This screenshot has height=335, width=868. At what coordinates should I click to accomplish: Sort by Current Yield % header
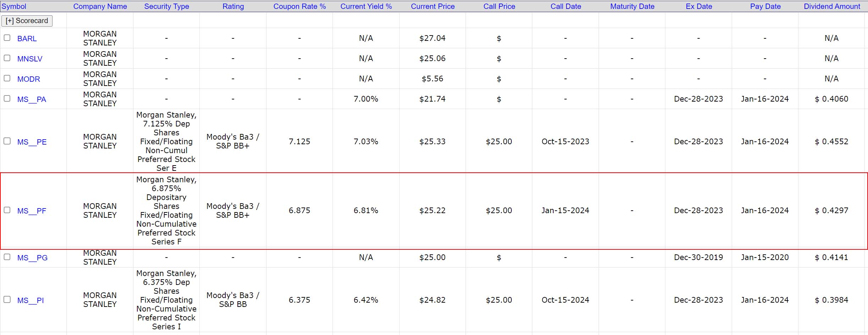366,6
